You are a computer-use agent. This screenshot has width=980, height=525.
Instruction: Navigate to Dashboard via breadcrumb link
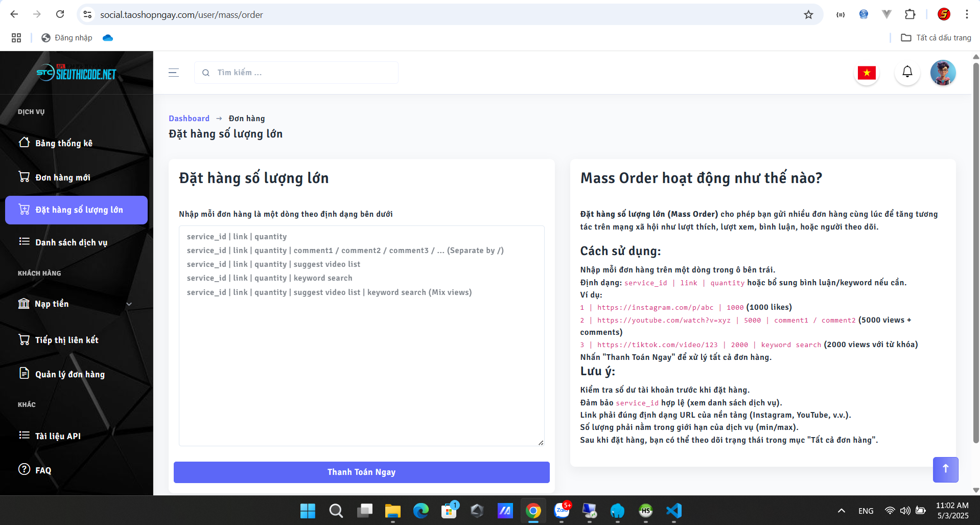click(x=189, y=118)
